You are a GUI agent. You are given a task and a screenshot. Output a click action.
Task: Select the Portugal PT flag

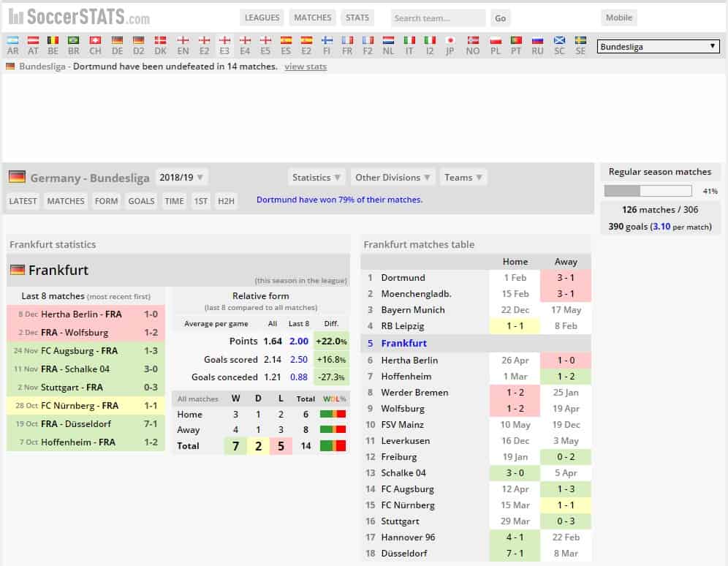coord(516,40)
